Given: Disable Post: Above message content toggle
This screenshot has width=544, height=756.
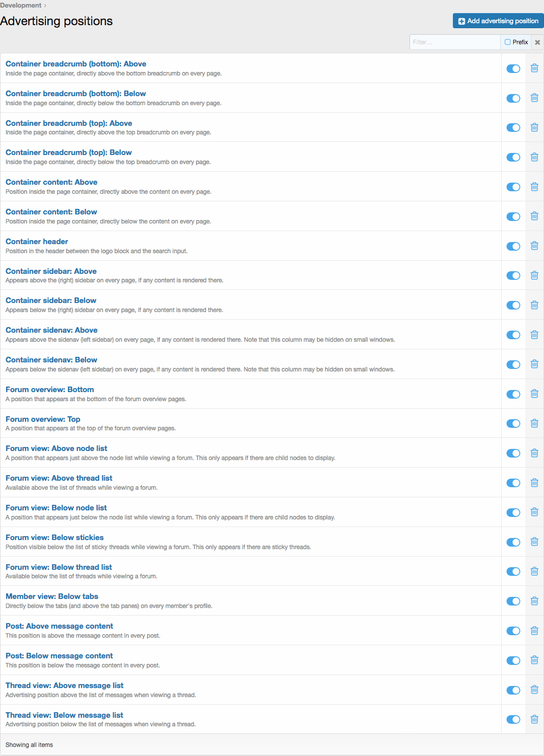Looking at the screenshot, I should [x=513, y=631].
